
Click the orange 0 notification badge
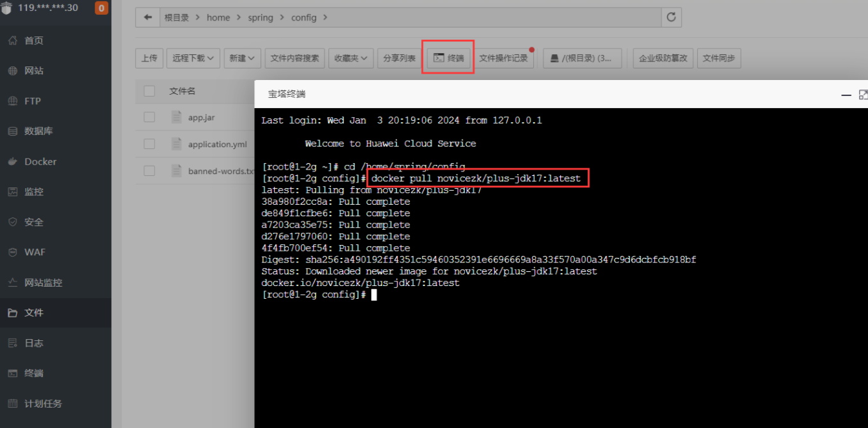click(x=101, y=8)
